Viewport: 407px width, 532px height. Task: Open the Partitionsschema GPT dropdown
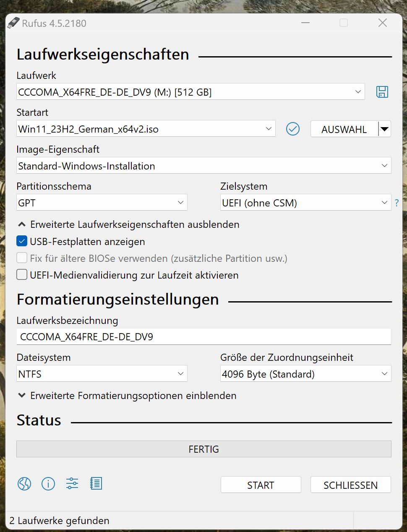102,203
